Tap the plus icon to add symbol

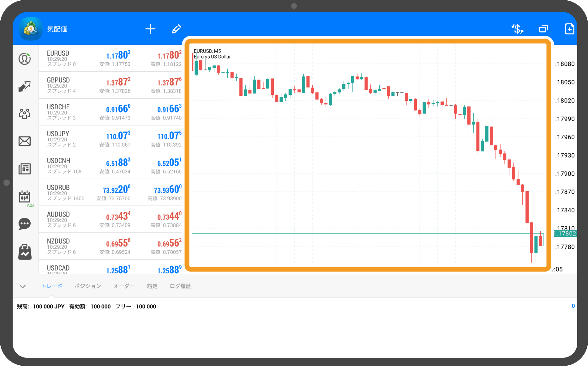[x=150, y=29]
